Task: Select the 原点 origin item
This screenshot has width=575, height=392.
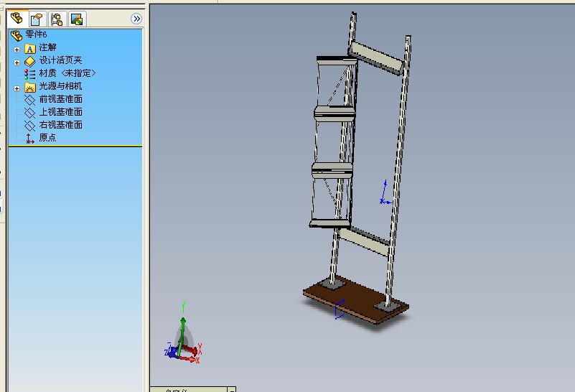Action: pyautogui.click(x=47, y=138)
